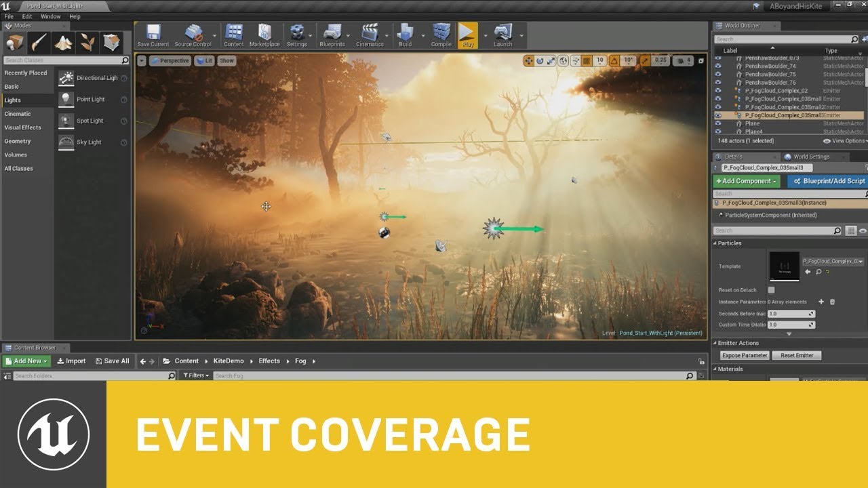This screenshot has height=488, width=868.
Task: Select the Foliage mode leaf icon
Action: [x=88, y=43]
